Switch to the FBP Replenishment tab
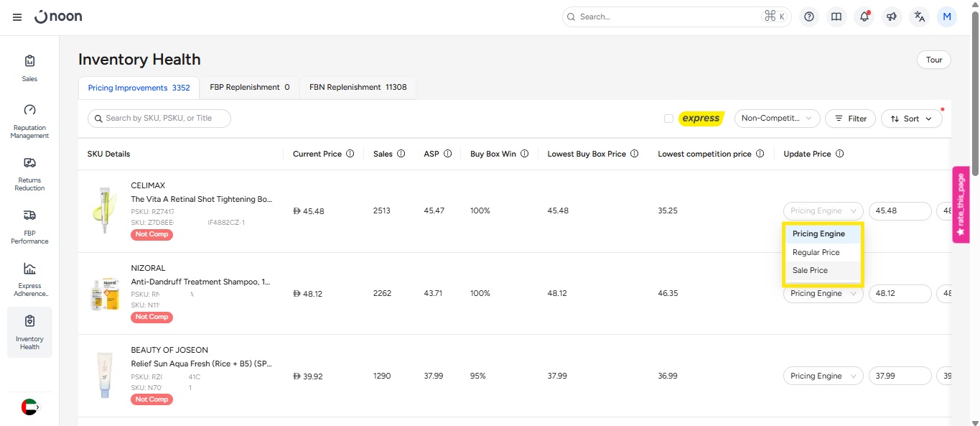 click(249, 88)
